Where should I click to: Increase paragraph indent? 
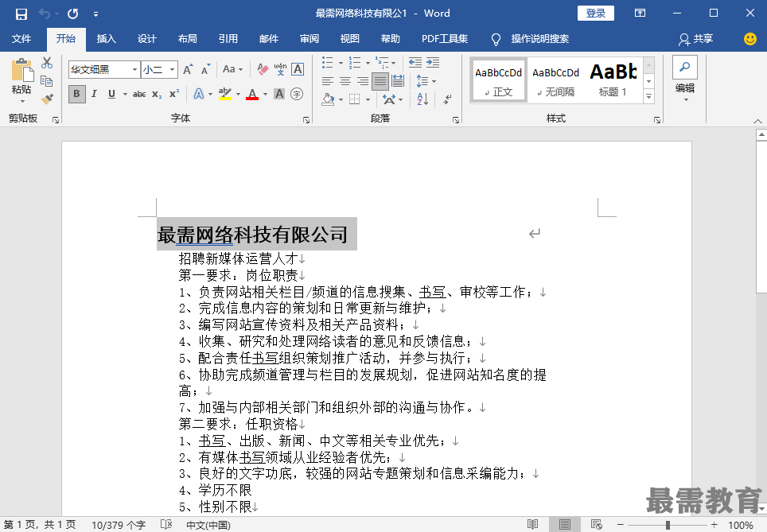[x=433, y=62]
